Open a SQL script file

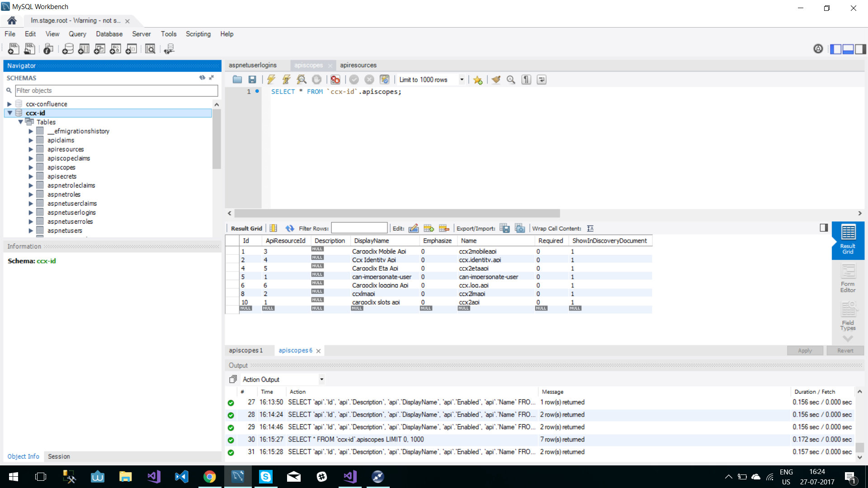point(237,80)
